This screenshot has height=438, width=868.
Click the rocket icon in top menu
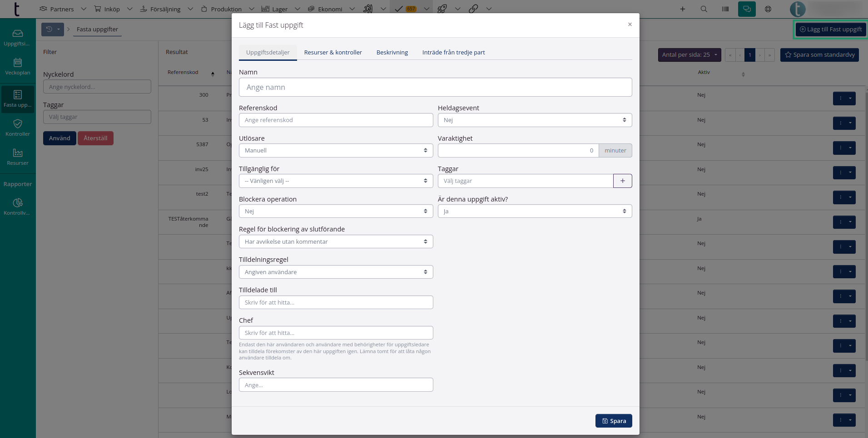click(442, 9)
